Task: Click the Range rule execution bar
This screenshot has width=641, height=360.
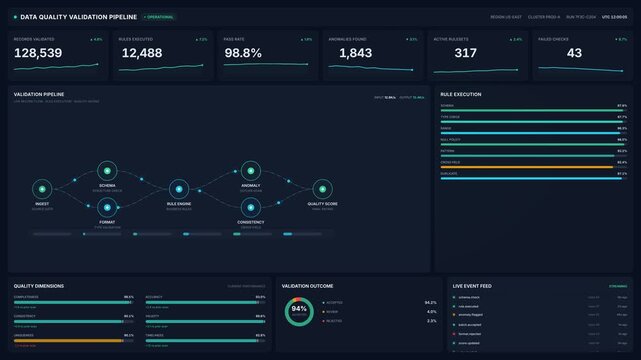Action: click(533, 133)
